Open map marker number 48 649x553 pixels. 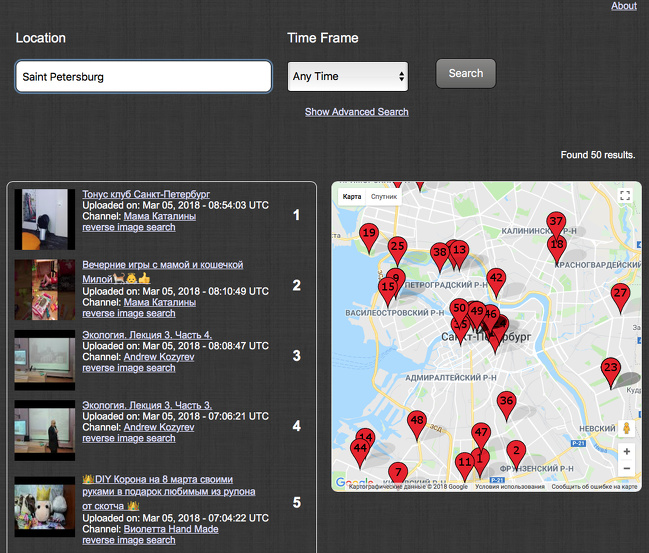(x=417, y=422)
